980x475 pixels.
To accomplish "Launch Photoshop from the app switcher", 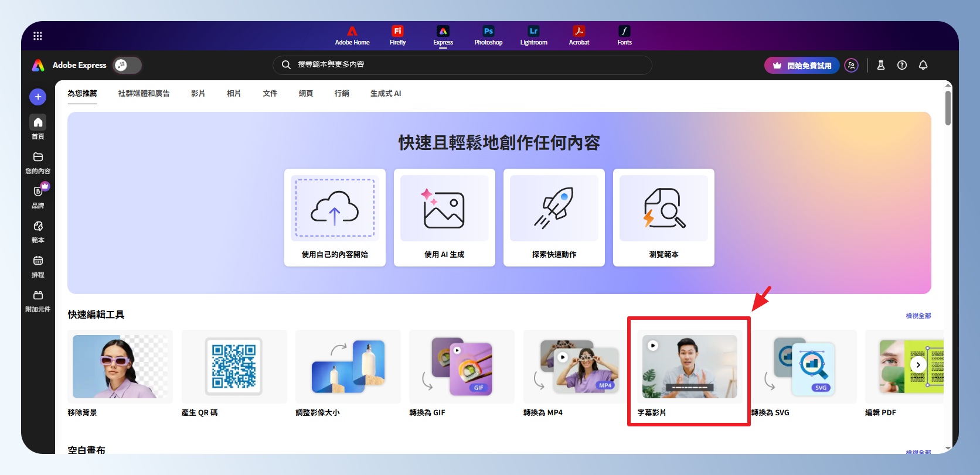I will click(488, 35).
